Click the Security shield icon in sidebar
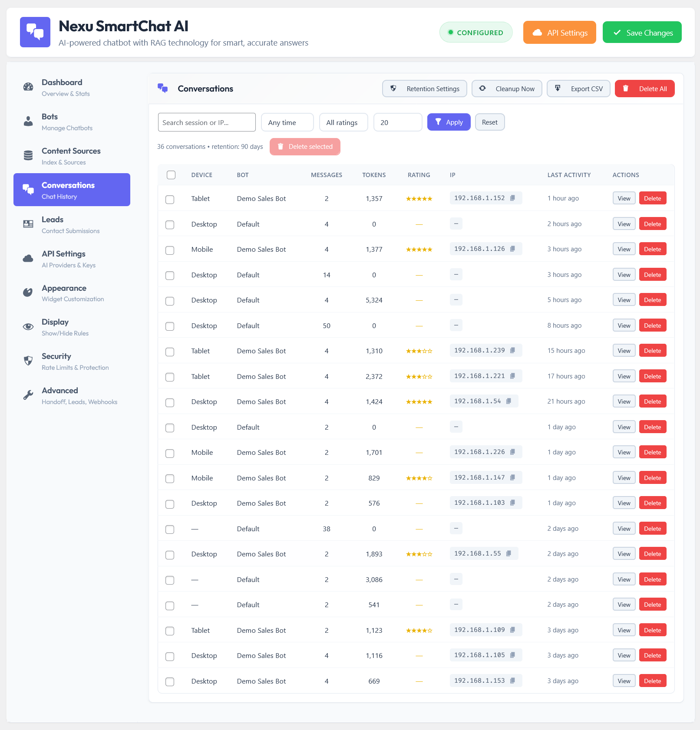This screenshot has width=700, height=730. [28, 361]
